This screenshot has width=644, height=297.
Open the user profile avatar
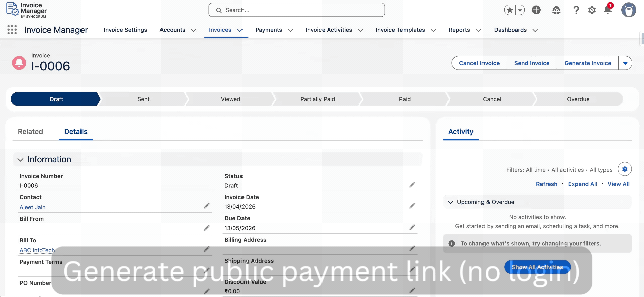629,10
